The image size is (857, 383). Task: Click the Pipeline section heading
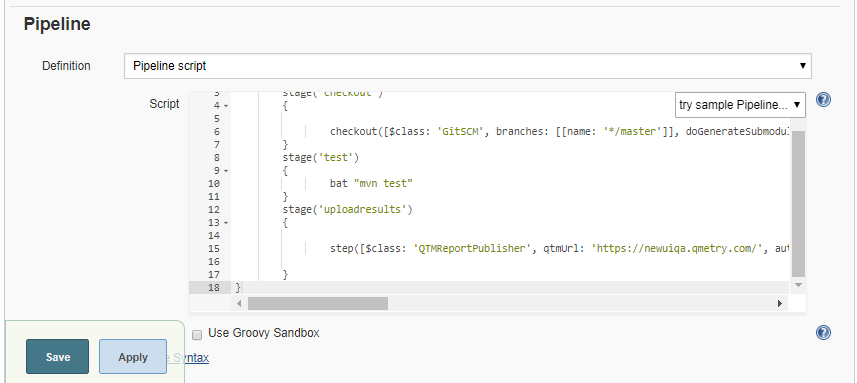[57, 25]
